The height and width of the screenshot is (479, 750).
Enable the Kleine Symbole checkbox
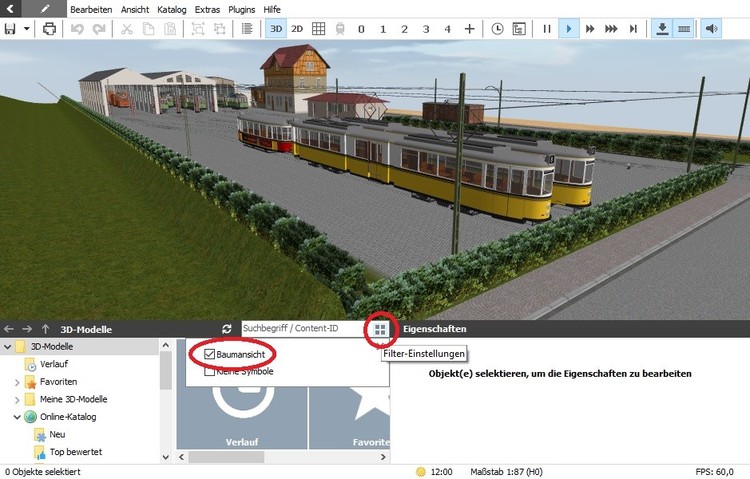(x=210, y=371)
